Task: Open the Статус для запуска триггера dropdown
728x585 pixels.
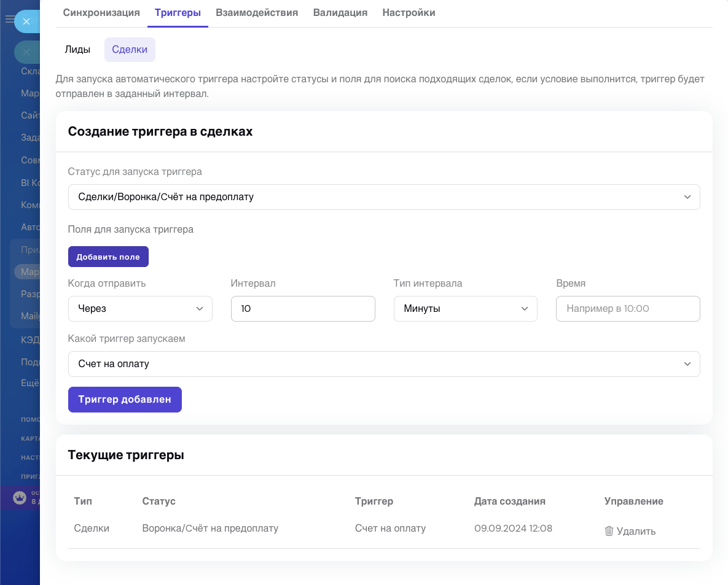Action: (x=384, y=197)
